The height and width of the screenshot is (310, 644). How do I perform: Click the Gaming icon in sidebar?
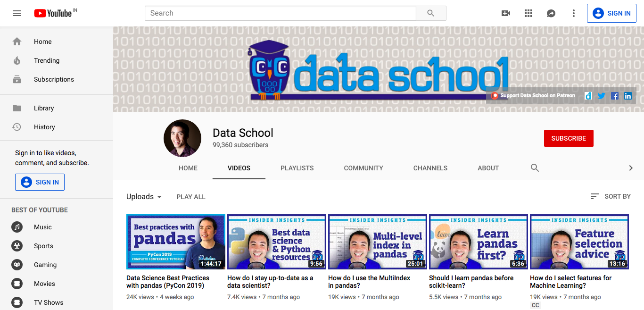tap(17, 265)
